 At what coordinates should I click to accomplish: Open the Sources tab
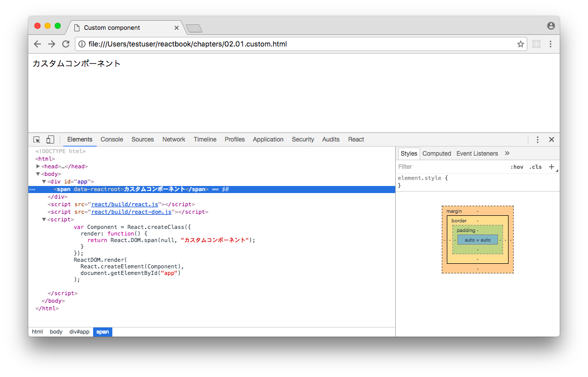pyautogui.click(x=143, y=139)
